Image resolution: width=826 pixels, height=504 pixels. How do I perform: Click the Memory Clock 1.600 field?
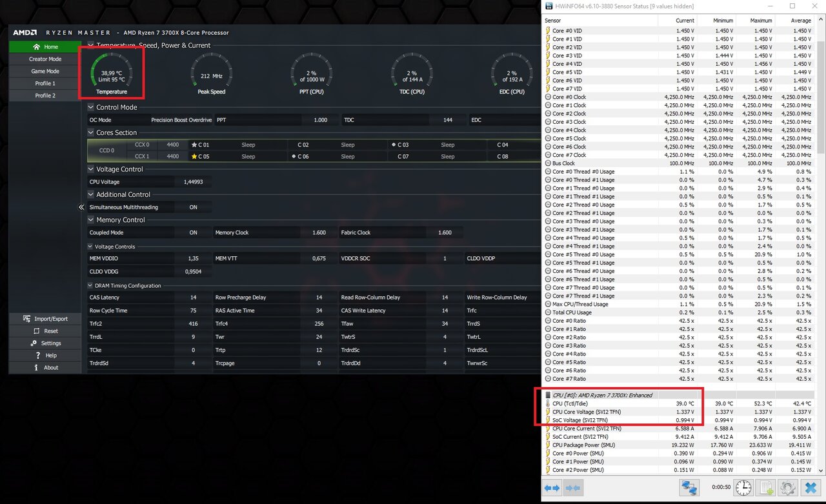[319, 232]
